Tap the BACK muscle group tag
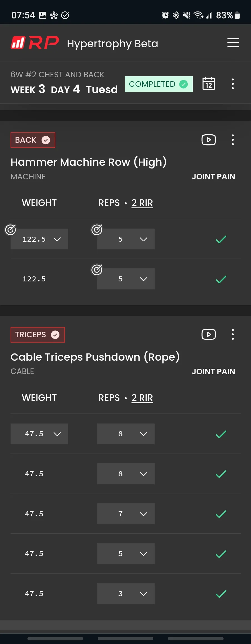Screen dimensions: 251x644 pos(33,140)
